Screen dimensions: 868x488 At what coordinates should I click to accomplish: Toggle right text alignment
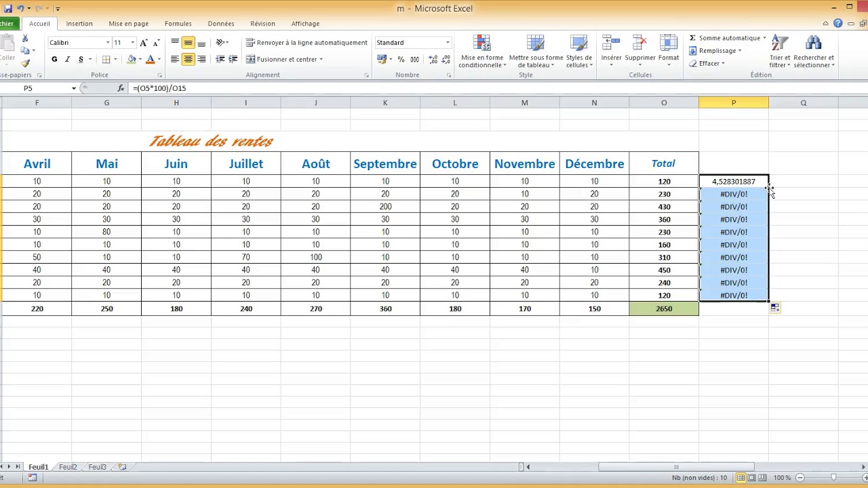(201, 60)
